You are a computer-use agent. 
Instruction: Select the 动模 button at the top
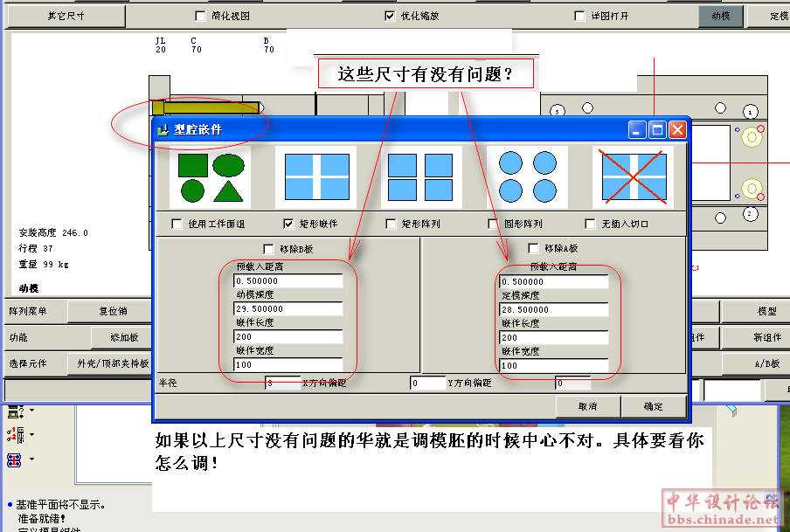point(720,16)
